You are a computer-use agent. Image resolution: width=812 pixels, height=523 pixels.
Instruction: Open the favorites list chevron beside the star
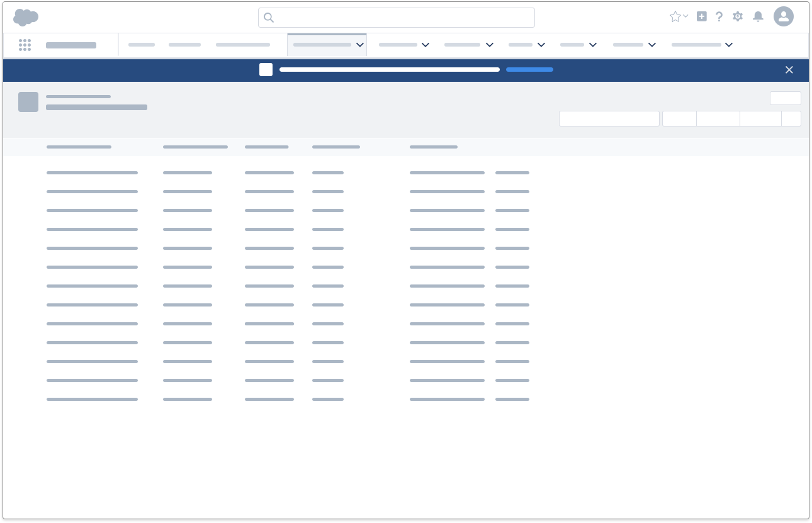685,16
